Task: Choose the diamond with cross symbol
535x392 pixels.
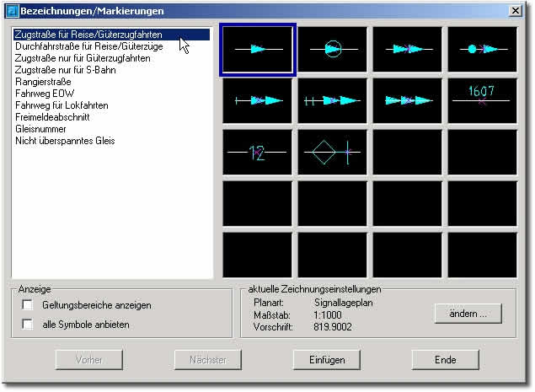Action: [x=332, y=153]
